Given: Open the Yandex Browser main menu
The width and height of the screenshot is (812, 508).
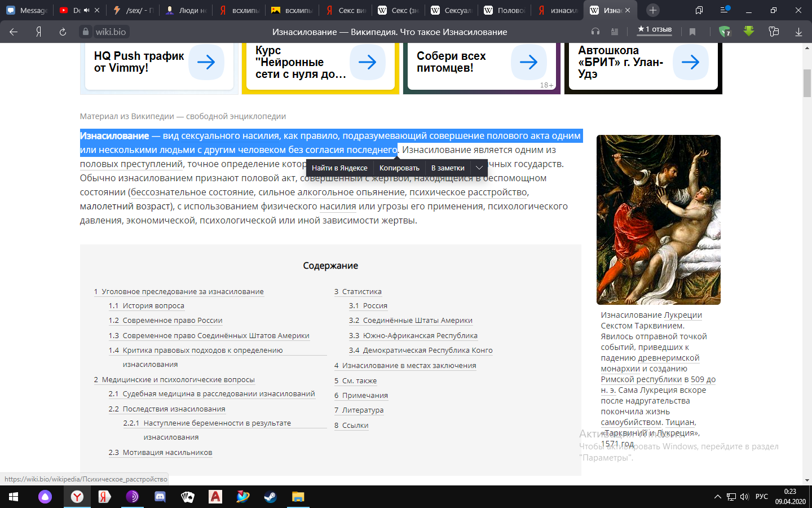Looking at the screenshot, I should [x=725, y=10].
